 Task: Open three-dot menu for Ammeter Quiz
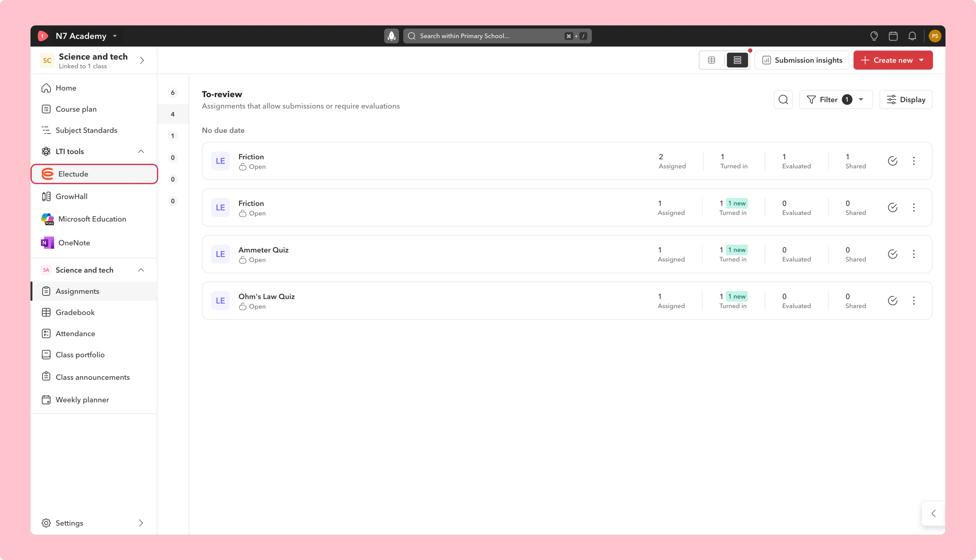point(914,254)
